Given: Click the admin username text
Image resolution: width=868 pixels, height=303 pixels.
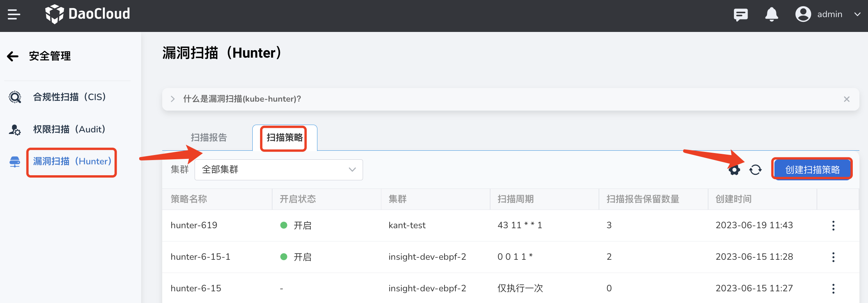Looking at the screenshot, I should pos(830,14).
